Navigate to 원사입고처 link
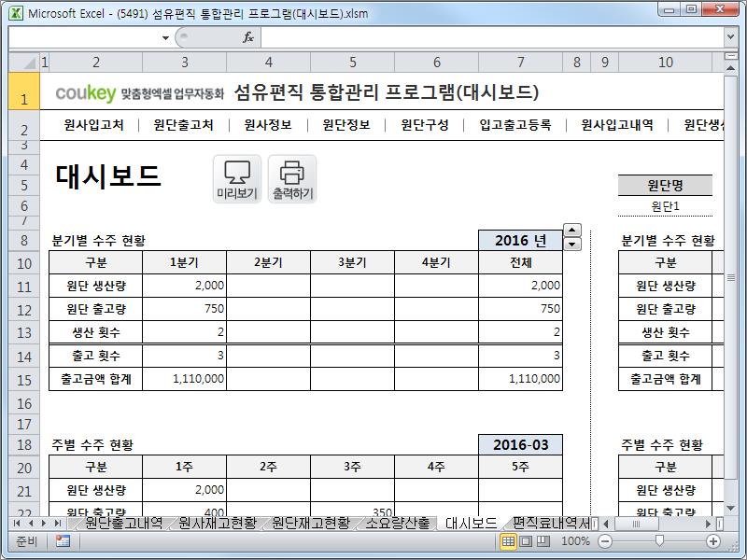This screenshot has height=560, width=747. (x=94, y=125)
